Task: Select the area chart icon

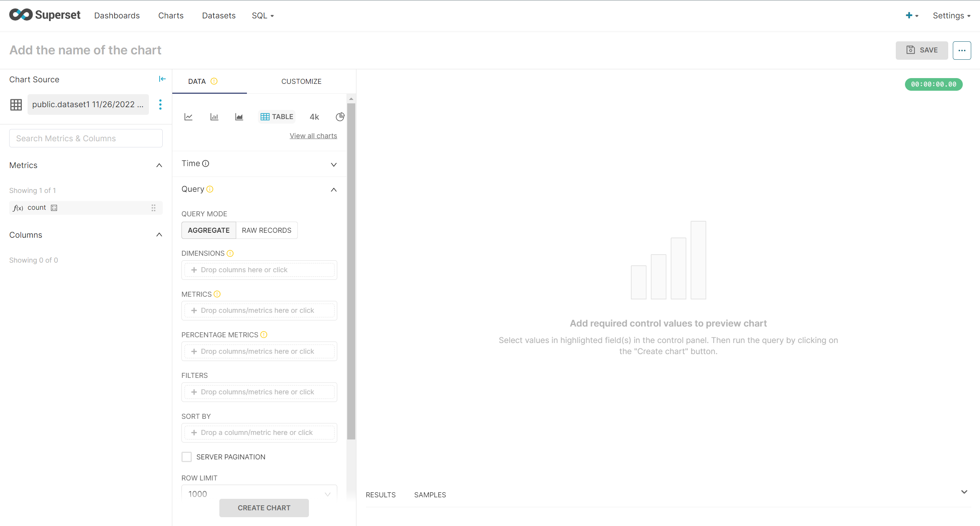Action: click(239, 117)
